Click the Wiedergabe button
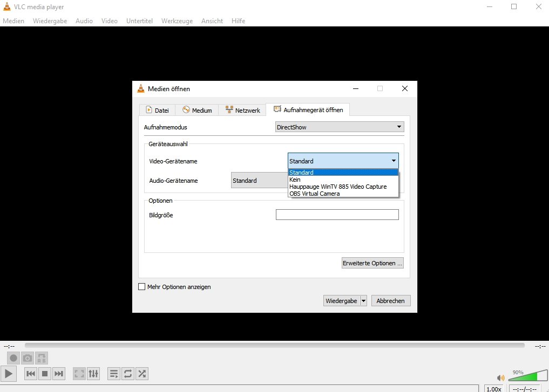The height and width of the screenshot is (392, 549). [341, 301]
